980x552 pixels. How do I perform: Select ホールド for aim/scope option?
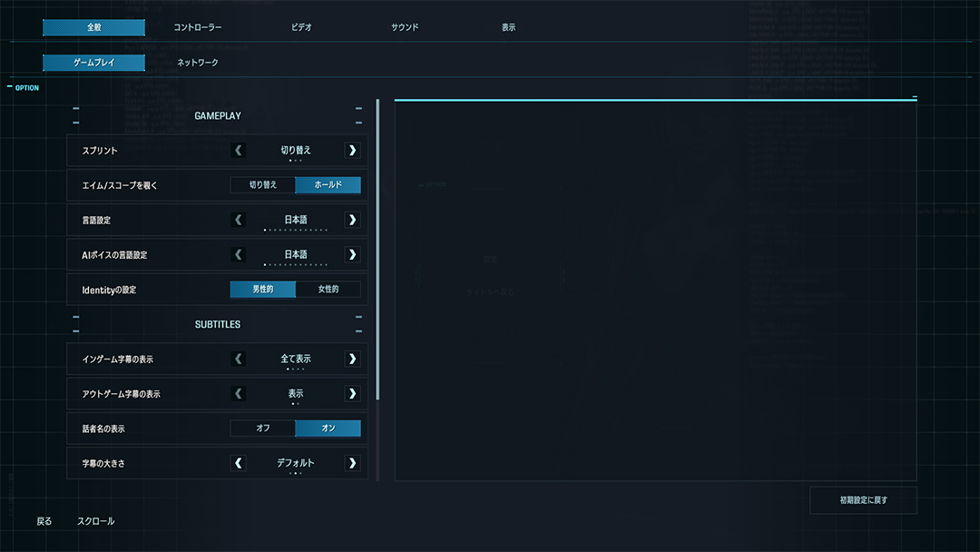click(328, 185)
